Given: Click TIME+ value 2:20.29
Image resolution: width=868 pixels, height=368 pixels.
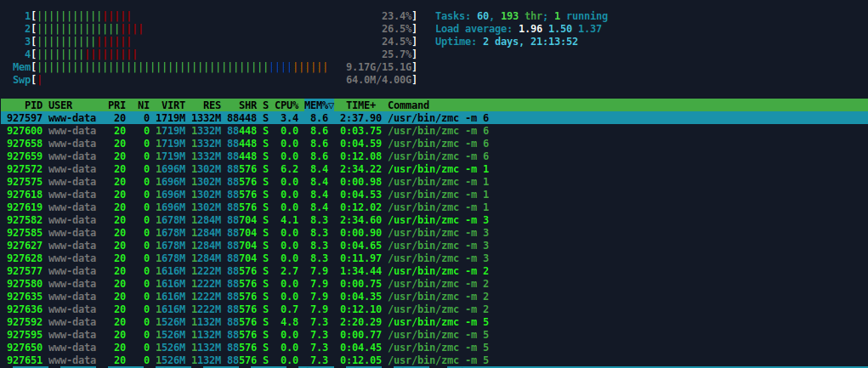Looking at the screenshot, I should [x=361, y=321].
